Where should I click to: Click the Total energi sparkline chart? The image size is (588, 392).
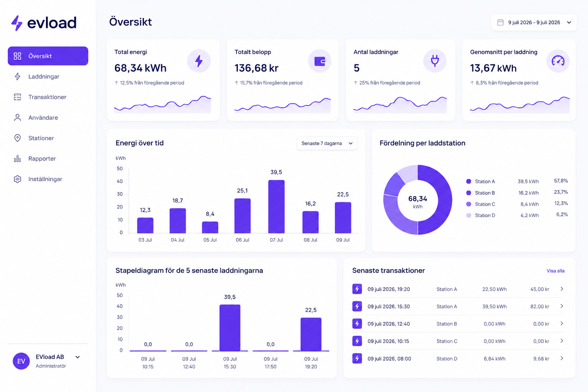coord(162,104)
